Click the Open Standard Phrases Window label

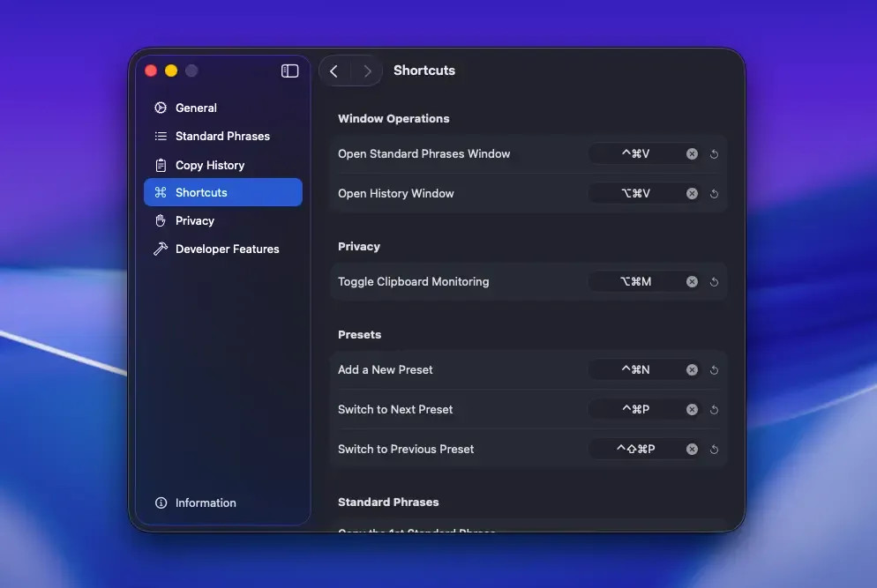[424, 153]
